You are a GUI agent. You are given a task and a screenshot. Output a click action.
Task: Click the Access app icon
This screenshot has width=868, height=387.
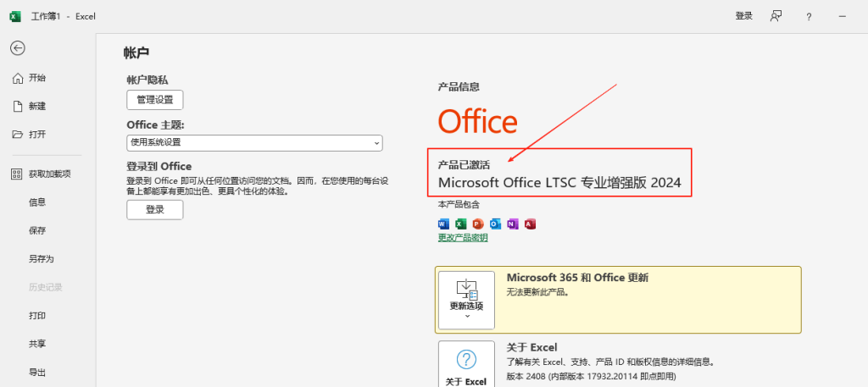(x=531, y=224)
